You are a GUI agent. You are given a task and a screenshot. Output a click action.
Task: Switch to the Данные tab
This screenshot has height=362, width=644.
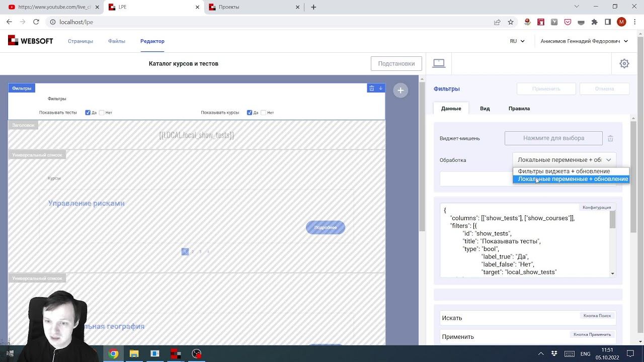pyautogui.click(x=451, y=109)
